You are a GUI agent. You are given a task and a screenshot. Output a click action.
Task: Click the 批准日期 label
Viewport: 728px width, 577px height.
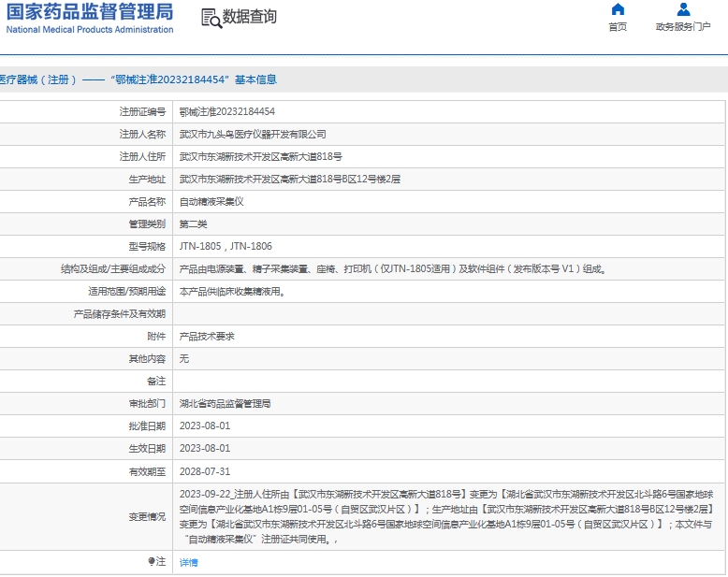(147, 426)
